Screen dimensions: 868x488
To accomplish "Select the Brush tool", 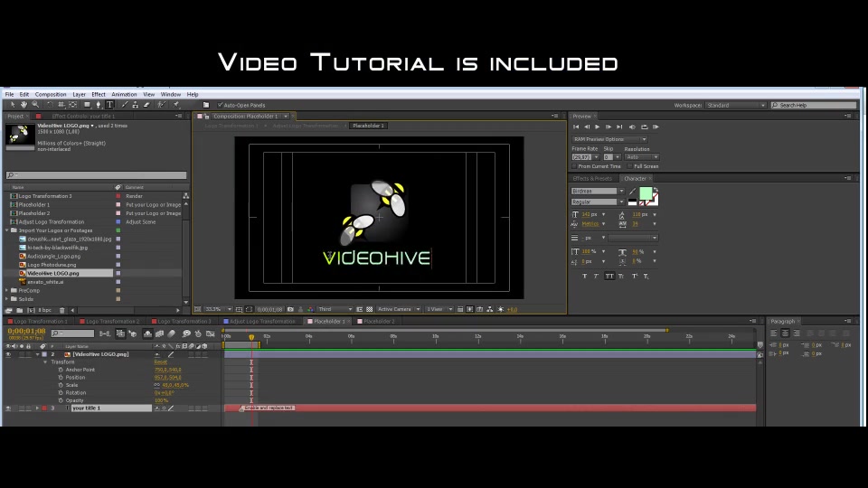I will click(x=125, y=105).
